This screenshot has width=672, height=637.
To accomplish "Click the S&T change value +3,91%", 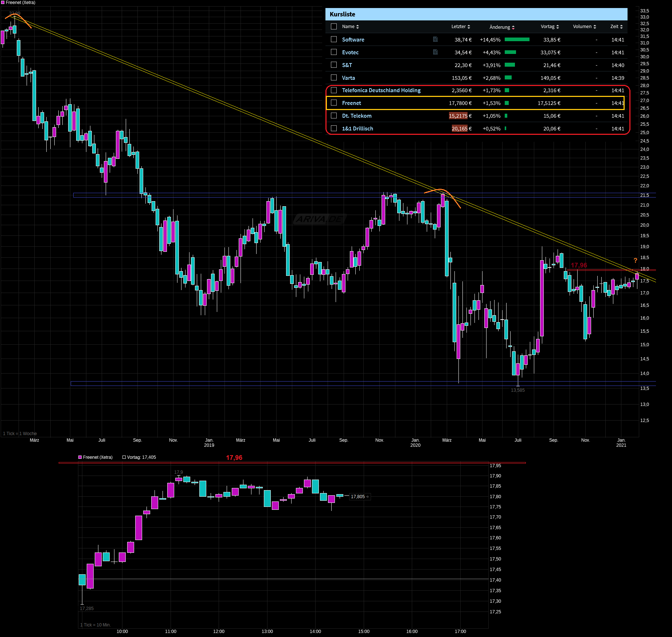I will tap(492, 65).
